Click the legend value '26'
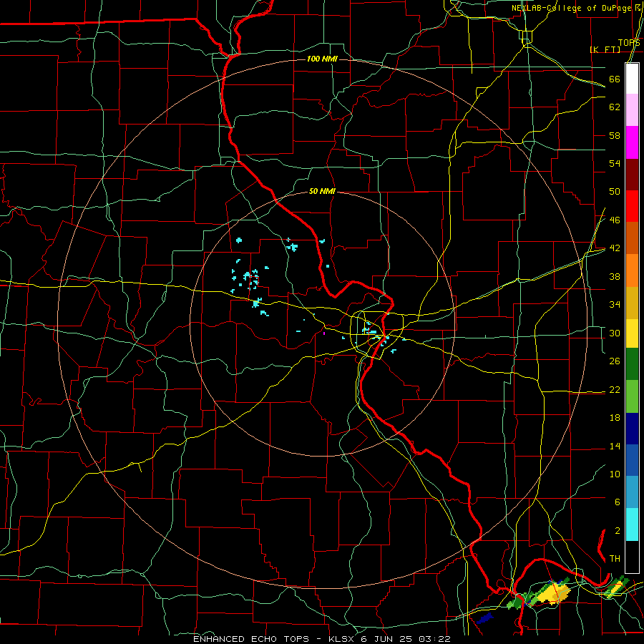 pos(615,361)
